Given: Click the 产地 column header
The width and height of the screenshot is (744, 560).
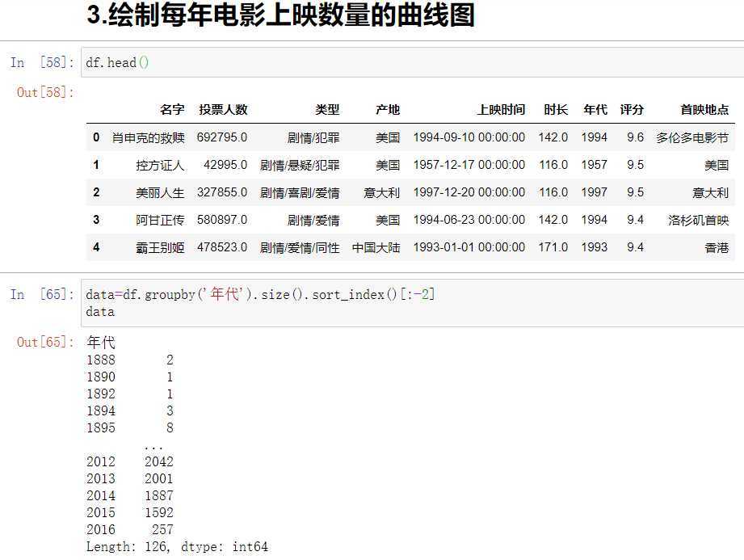Looking at the screenshot, I should [x=388, y=110].
